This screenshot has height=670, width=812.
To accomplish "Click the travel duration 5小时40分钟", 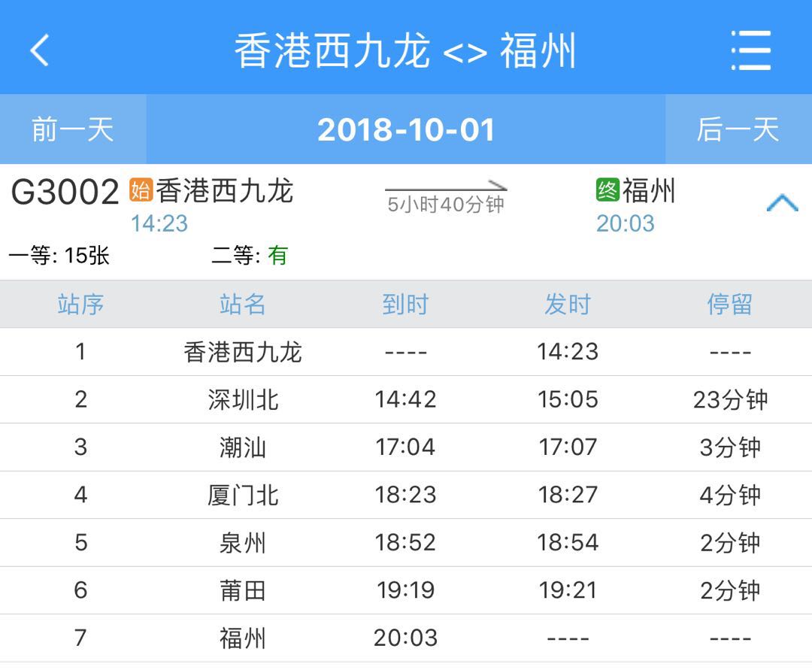I will coord(447,204).
